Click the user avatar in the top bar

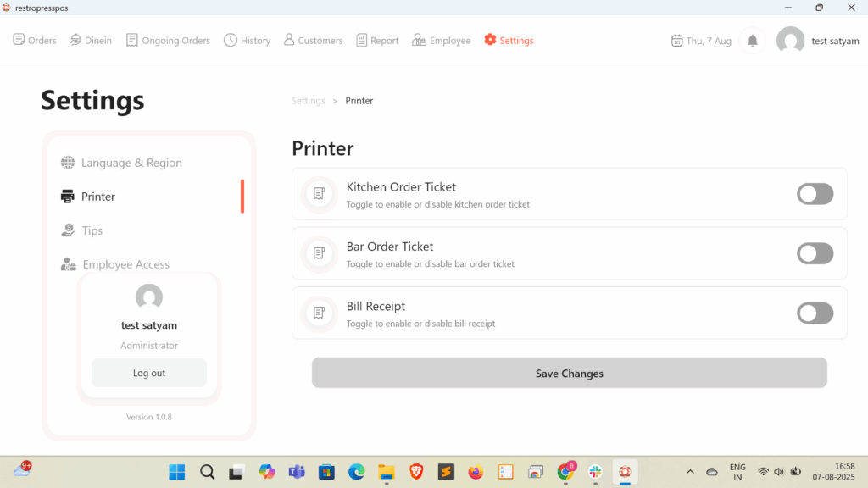click(790, 41)
